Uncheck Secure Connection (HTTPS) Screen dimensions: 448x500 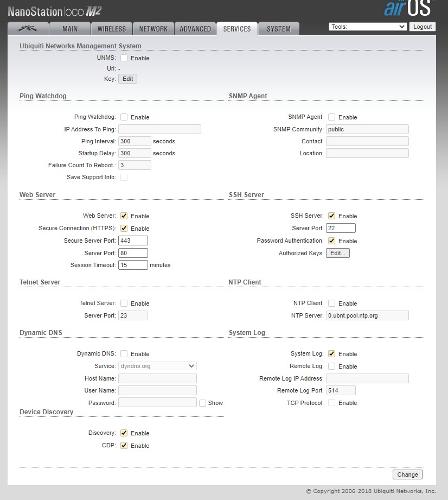(x=124, y=229)
